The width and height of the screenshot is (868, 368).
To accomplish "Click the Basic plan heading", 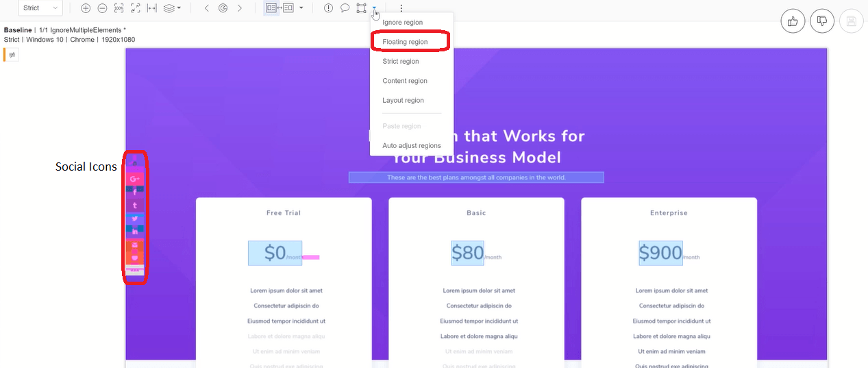I will pos(476,213).
